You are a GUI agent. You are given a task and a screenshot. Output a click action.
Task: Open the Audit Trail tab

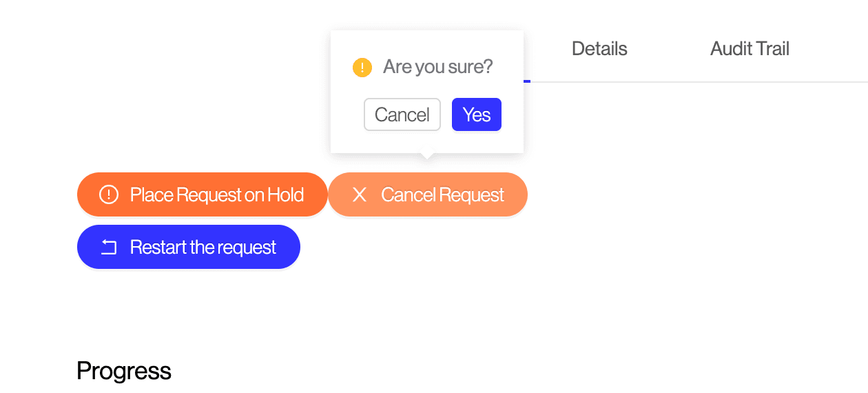[750, 49]
